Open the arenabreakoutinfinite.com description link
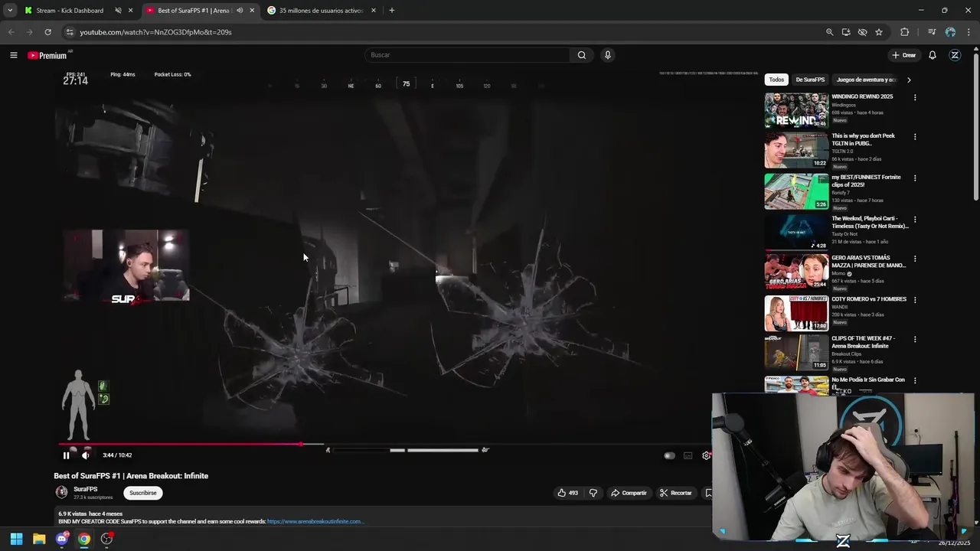This screenshot has height=551, width=980. coord(315,521)
